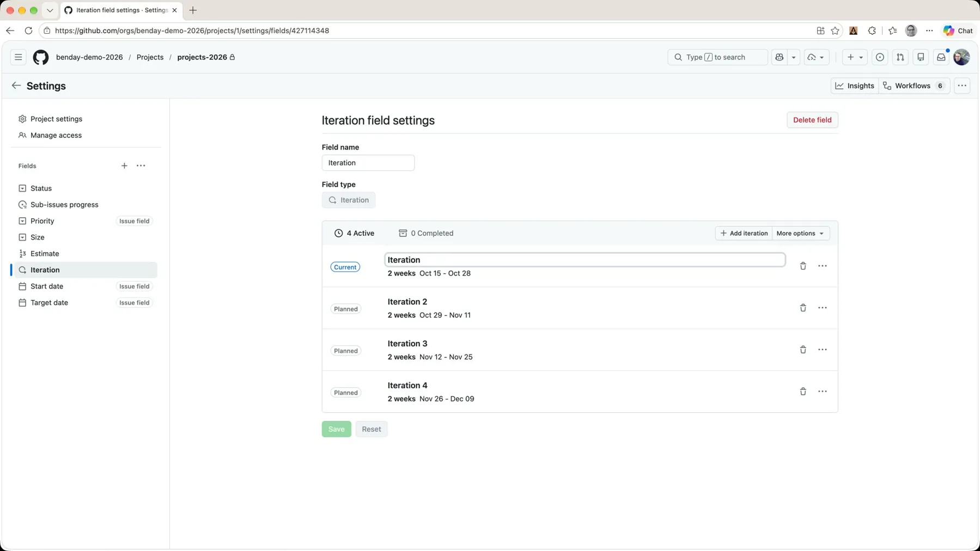This screenshot has width=980, height=551.
Task: Click the Save button
Action: tap(337, 429)
